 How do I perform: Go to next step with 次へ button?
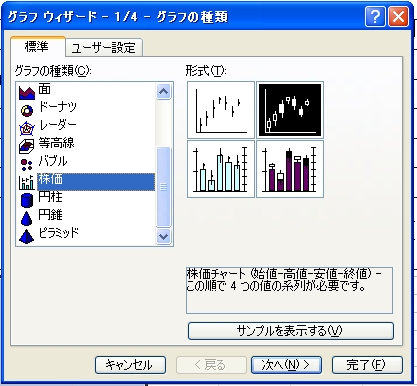(286, 365)
